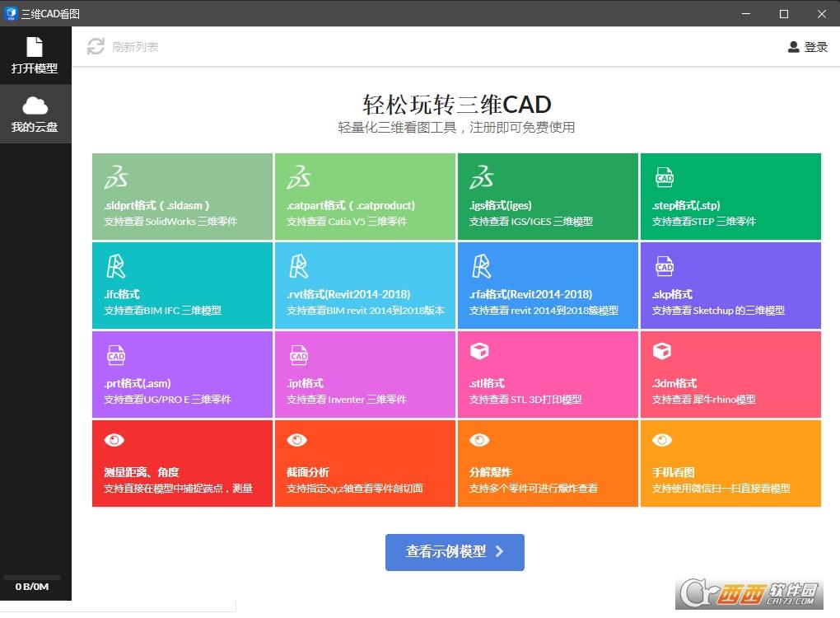
Task: Click 支持查看UG/PRO E 三维零件 description
Action: click(167, 400)
